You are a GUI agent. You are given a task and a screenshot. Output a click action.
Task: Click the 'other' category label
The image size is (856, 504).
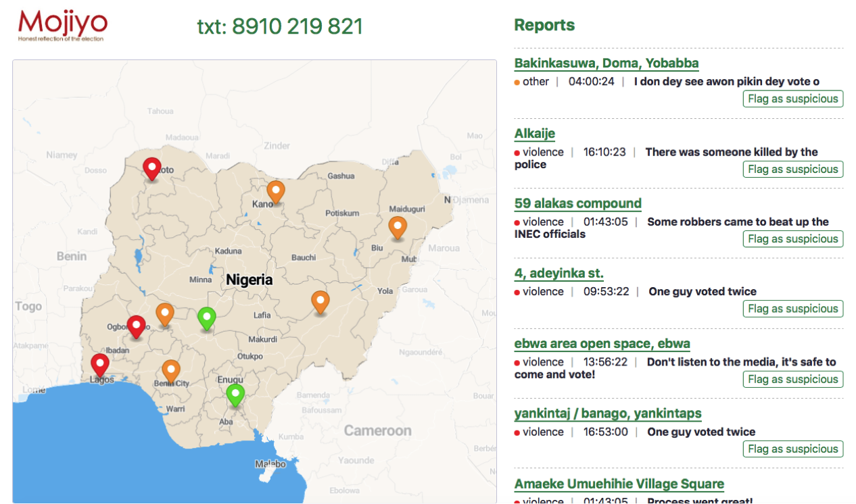click(x=536, y=82)
